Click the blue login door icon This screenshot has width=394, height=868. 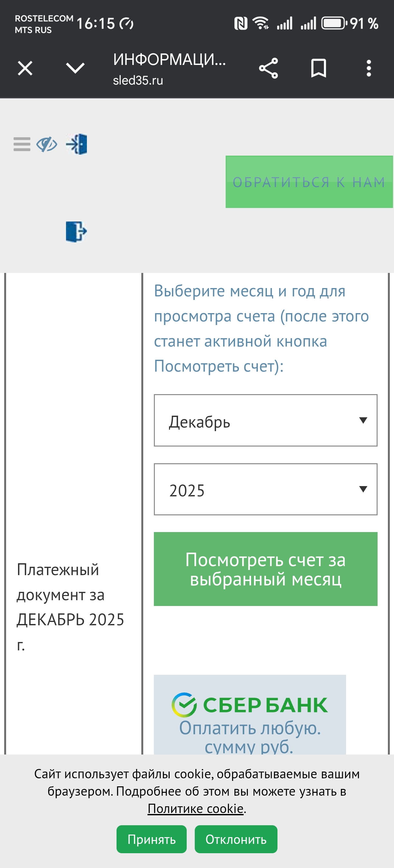click(77, 144)
